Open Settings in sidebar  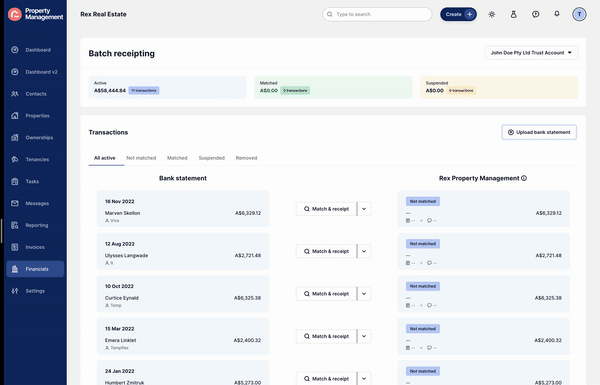tap(35, 291)
